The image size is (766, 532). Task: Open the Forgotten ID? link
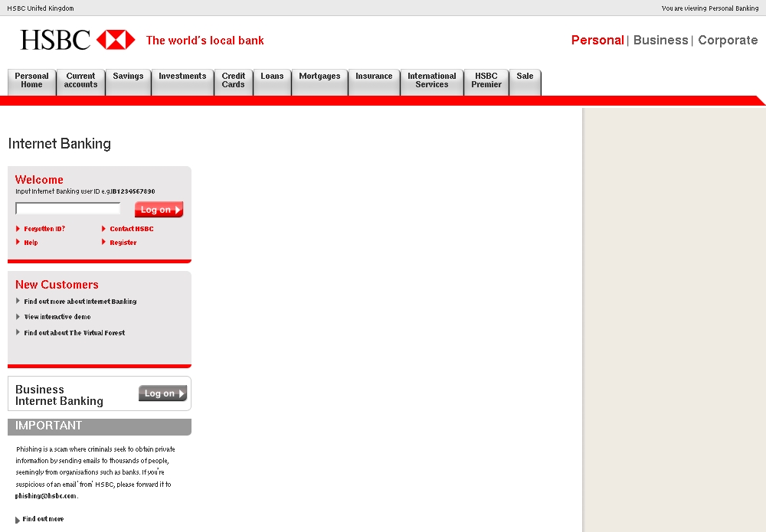point(44,228)
